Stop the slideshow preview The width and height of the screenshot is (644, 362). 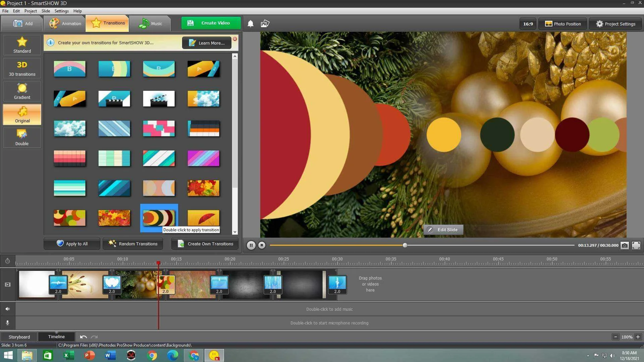[262, 245]
